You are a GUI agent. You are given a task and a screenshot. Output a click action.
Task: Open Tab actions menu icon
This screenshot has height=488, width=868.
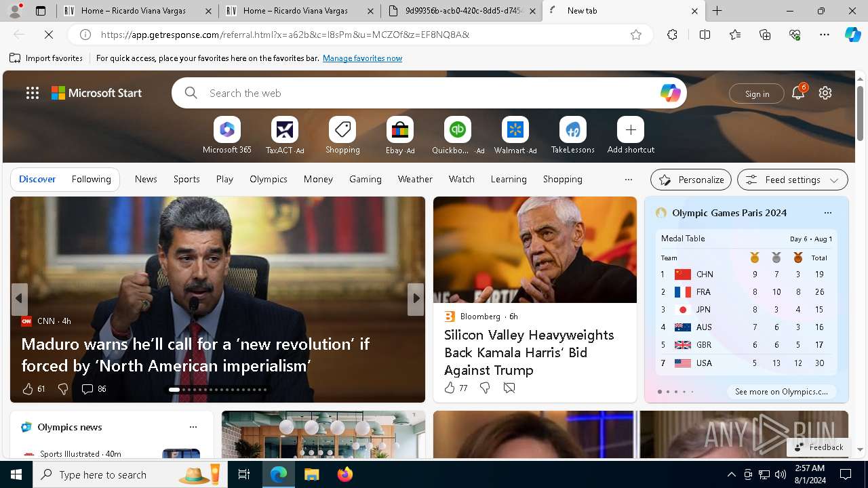[x=41, y=11]
